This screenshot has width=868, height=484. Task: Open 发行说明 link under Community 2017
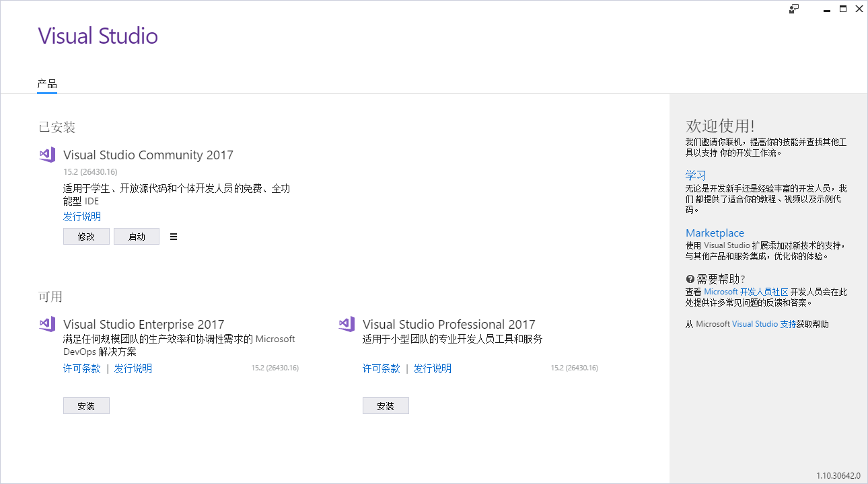click(x=82, y=216)
